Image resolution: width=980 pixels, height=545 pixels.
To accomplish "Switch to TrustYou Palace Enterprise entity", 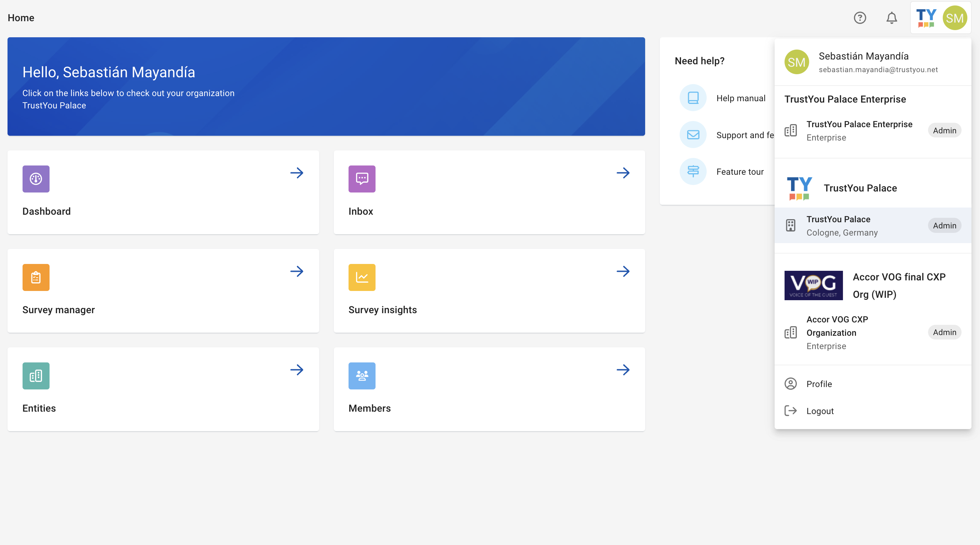I will point(873,131).
